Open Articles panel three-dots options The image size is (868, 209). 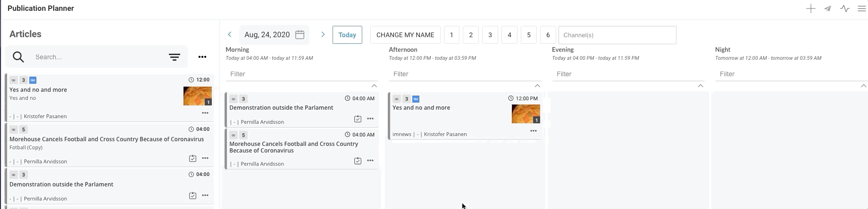(202, 57)
